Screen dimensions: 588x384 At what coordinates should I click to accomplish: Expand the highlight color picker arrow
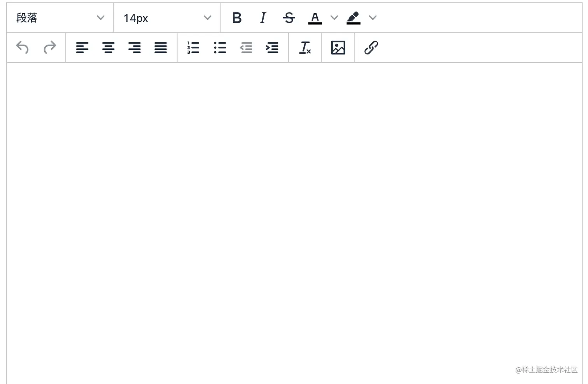coord(373,18)
